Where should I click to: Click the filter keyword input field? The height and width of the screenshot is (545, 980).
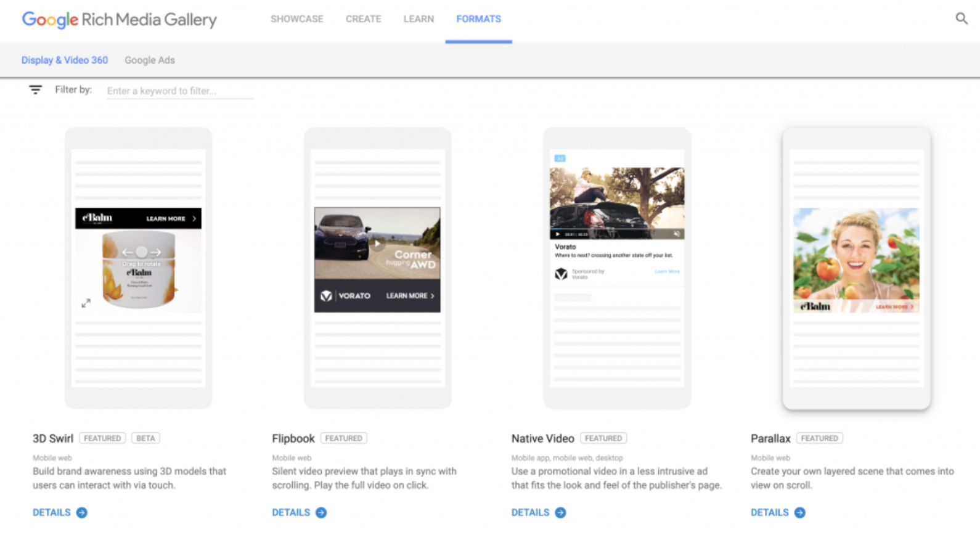pos(179,91)
